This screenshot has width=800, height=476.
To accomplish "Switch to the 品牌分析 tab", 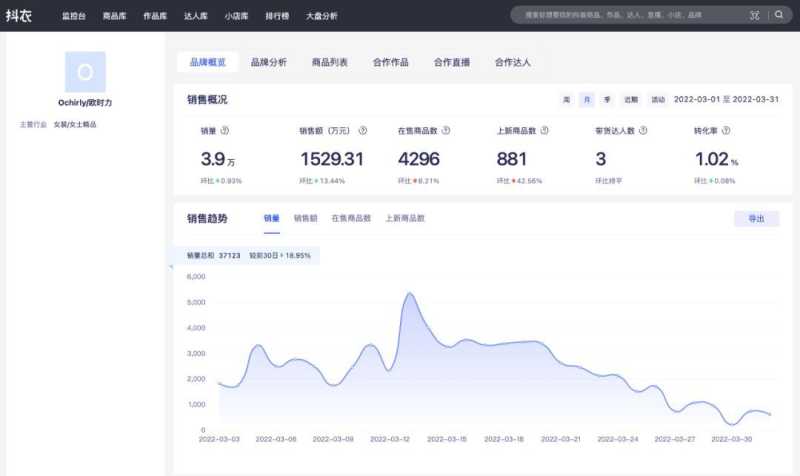I will point(268,62).
